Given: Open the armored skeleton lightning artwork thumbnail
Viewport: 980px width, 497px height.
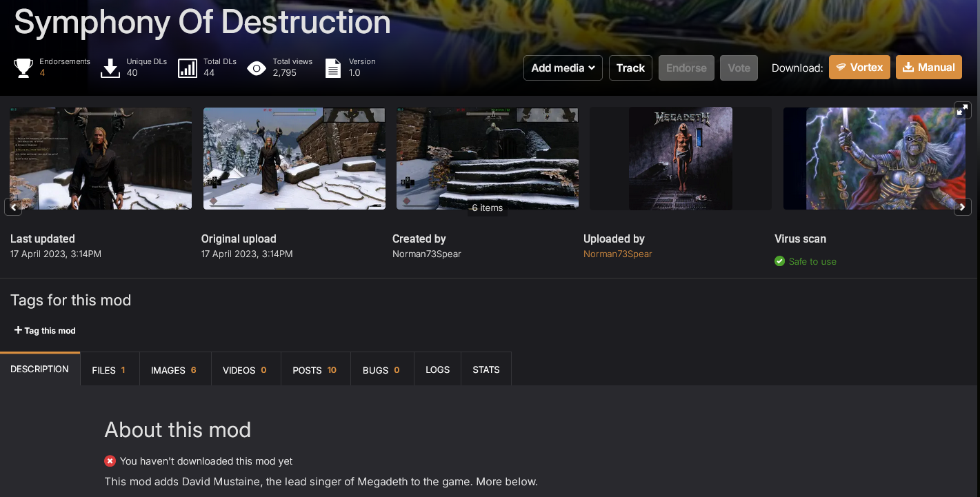Looking at the screenshot, I should pyautogui.click(x=874, y=159).
